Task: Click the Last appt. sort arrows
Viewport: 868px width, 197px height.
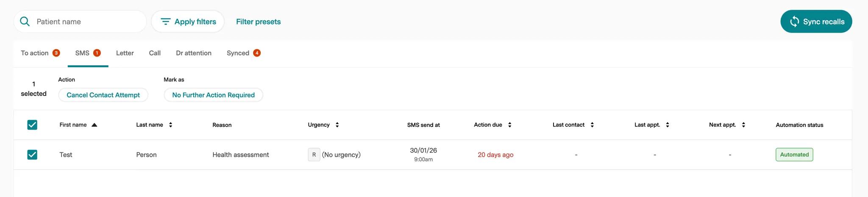Action: (668, 125)
